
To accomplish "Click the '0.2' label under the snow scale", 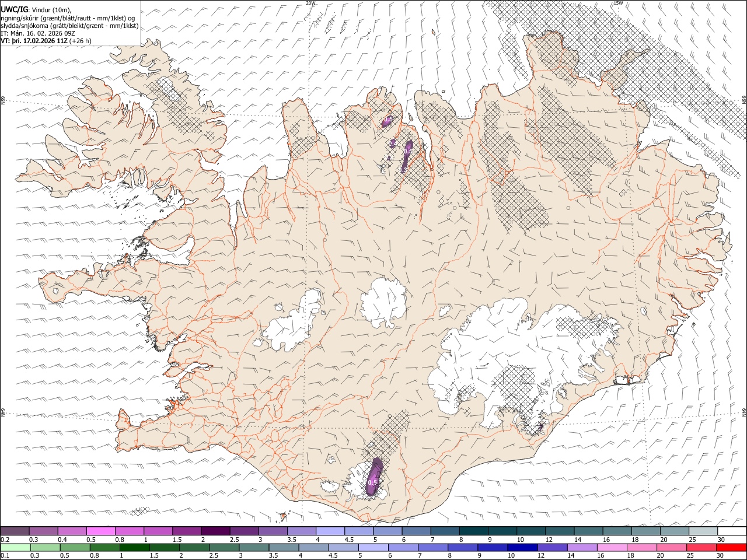I will coord(4,540).
